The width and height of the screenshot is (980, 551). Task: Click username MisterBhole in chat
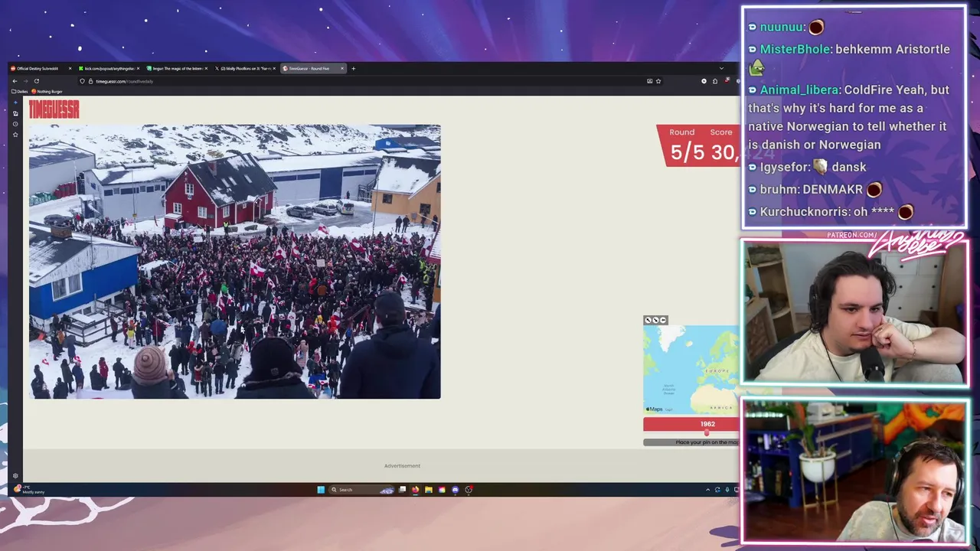[x=794, y=49]
